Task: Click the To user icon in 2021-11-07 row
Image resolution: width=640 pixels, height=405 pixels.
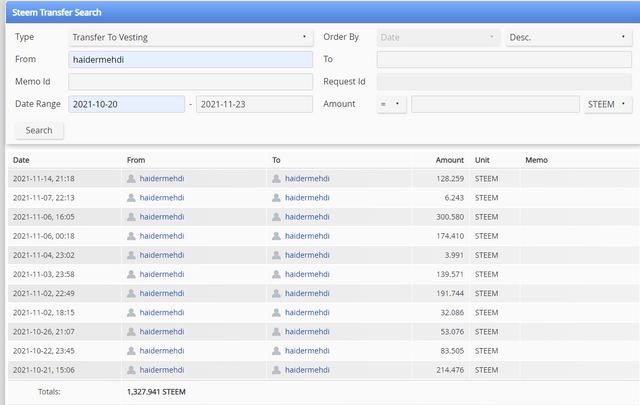Action: (x=276, y=198)
